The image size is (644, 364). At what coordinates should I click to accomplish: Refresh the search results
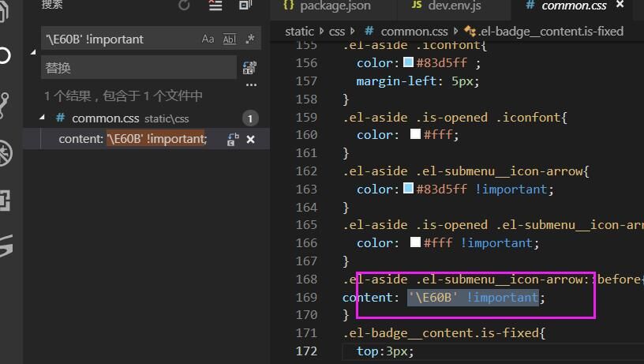click(184, 5)
